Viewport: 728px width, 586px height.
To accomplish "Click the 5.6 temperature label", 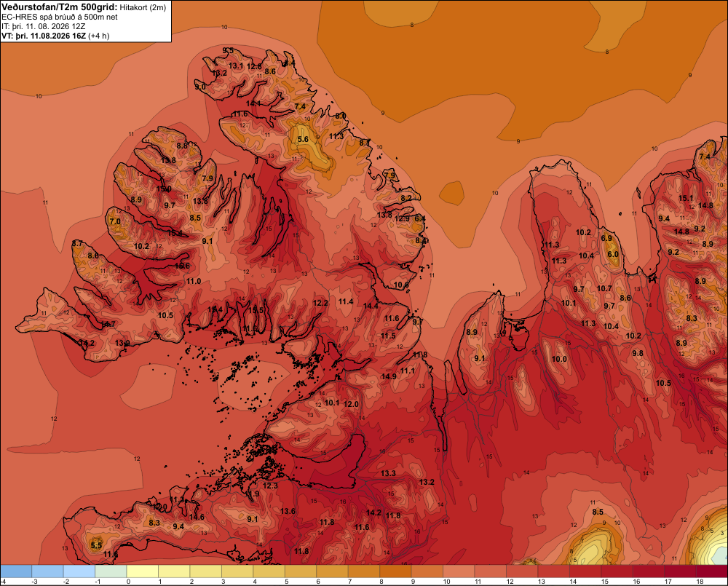I will pyautogui.click(x=303, y=139).
